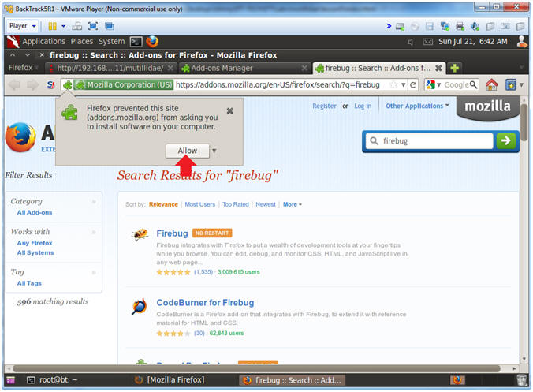
Task: Open the More sort options dropdown
Action: (293, 204)
